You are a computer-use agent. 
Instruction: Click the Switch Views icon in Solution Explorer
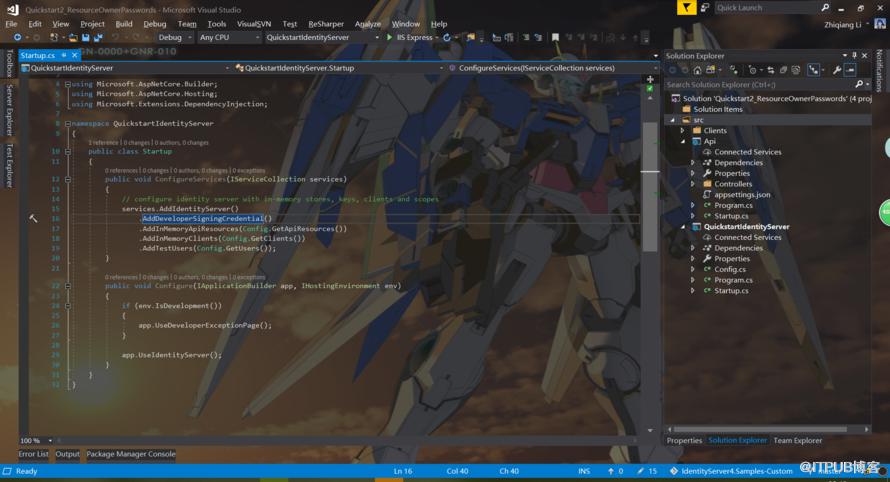710,70
